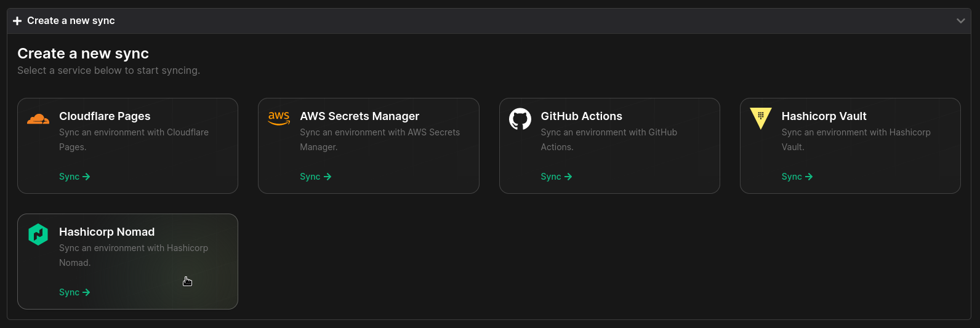
Task: Select the Hashicorp Vault card title
Action: [824, 116]
